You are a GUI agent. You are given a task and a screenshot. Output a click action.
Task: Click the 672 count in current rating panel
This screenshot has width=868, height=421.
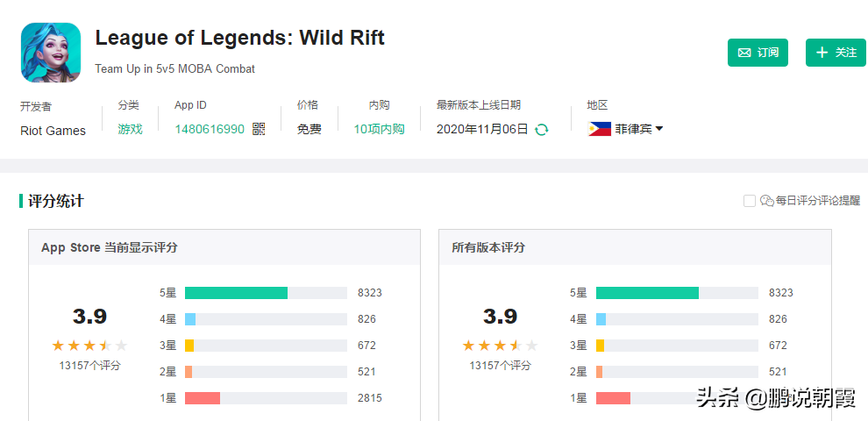[366, 345]
